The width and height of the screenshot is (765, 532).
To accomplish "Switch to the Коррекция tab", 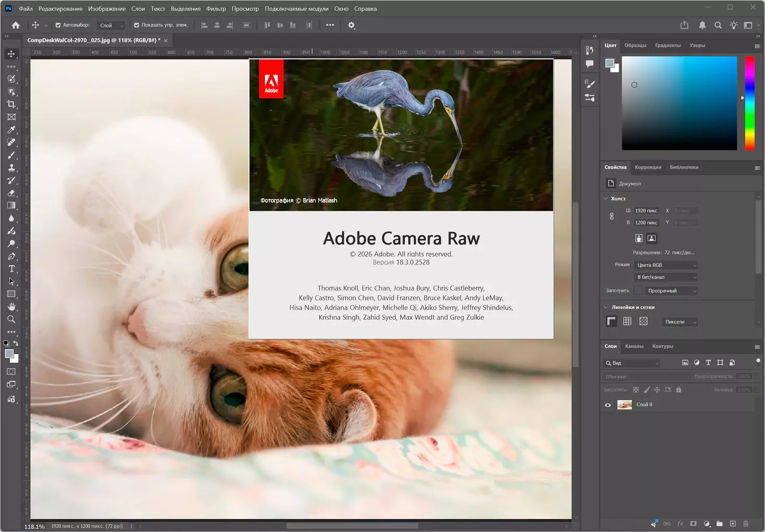I will click(648, 167).
